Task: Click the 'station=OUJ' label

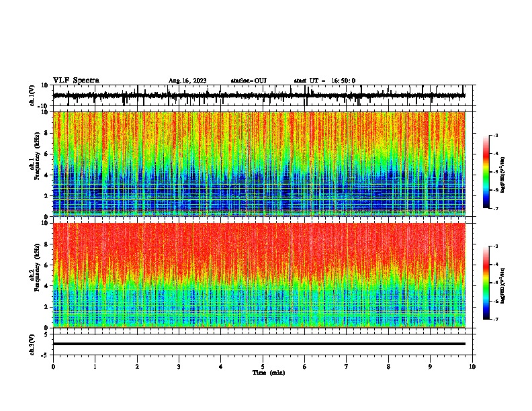Action: [249, 81]
